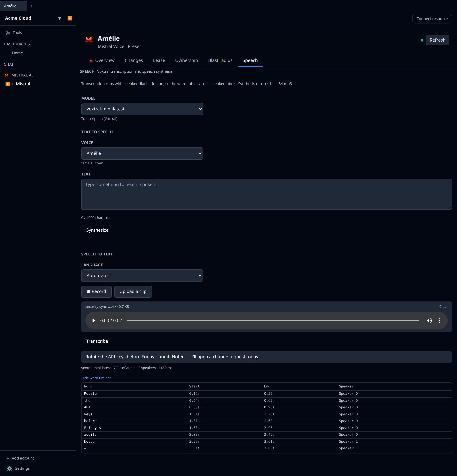
Task: Click Add account in sidebar
Action: click(20, 458)
